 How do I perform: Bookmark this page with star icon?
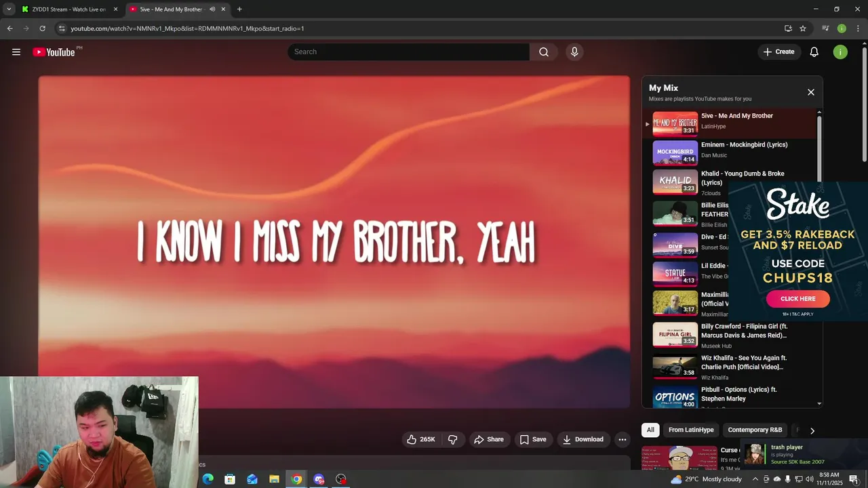click(803, 28)
